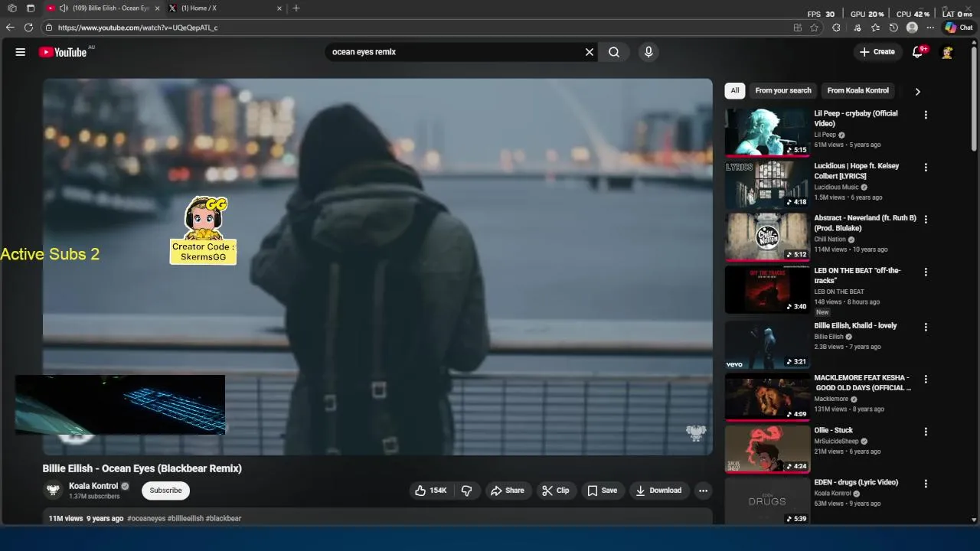Close the Billie Eilish YouTube tab
Image resolution: width=980 pixels, height=551 pixels.
pos(157,8)
